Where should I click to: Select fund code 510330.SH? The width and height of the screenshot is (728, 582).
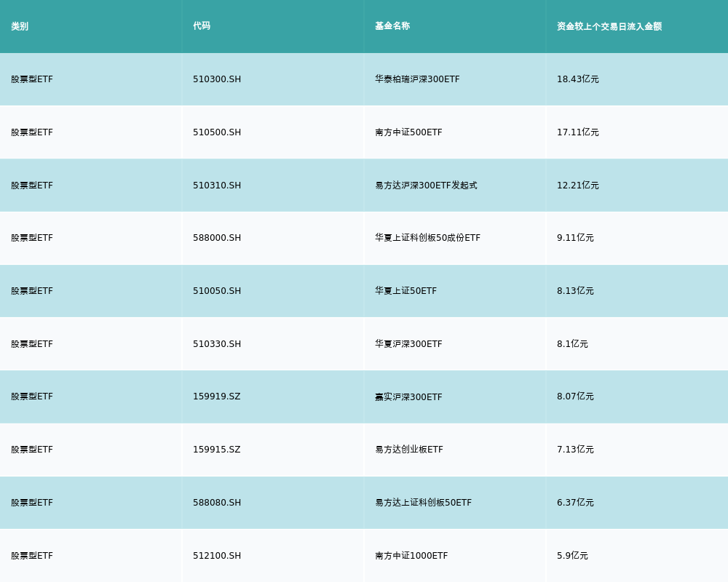(x=217, y=344)
